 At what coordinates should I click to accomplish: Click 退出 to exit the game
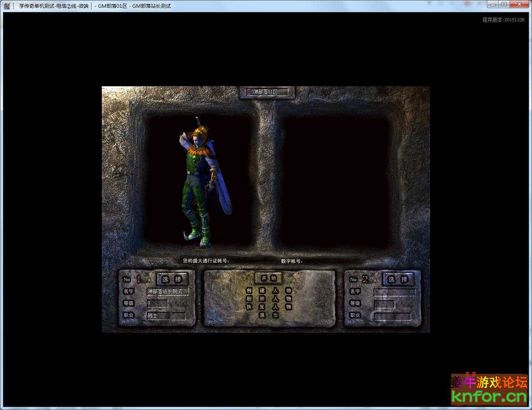(269, 315)
